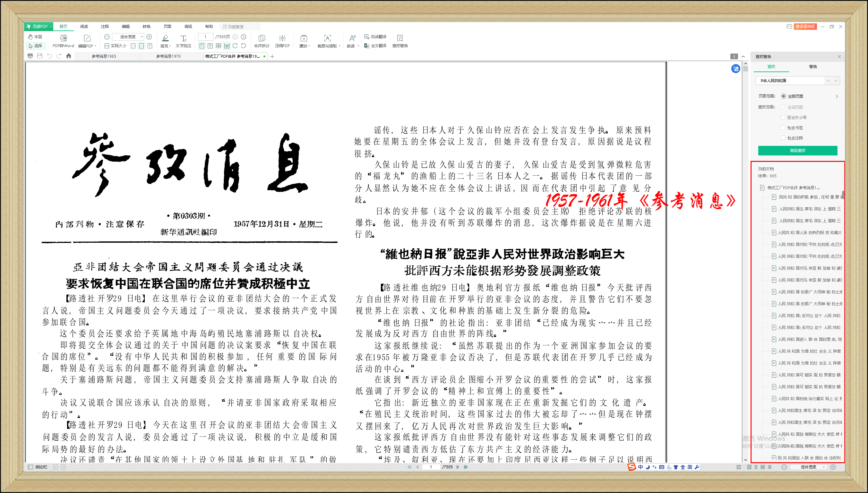
Task: Open the 查找替换 find replace tool
Action: [x=400, y=38]
